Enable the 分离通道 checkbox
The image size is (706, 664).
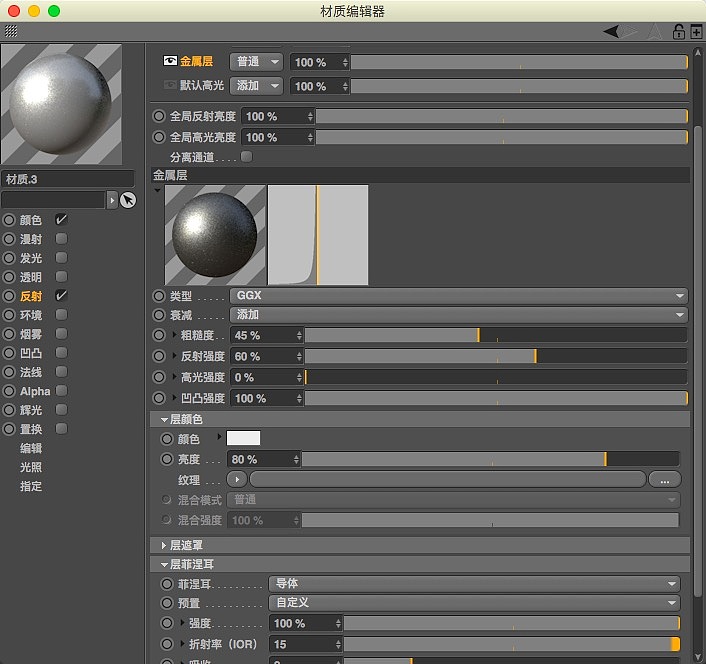tap(246, 157)
